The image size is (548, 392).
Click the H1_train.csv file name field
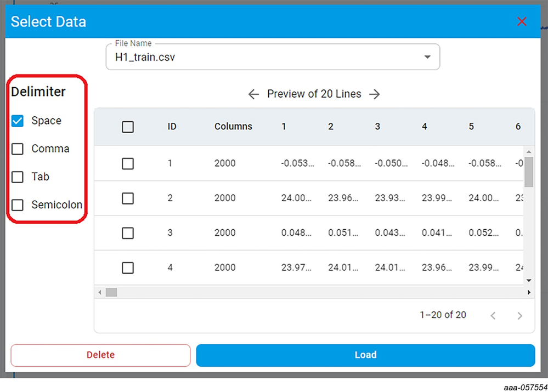point(263,57)
